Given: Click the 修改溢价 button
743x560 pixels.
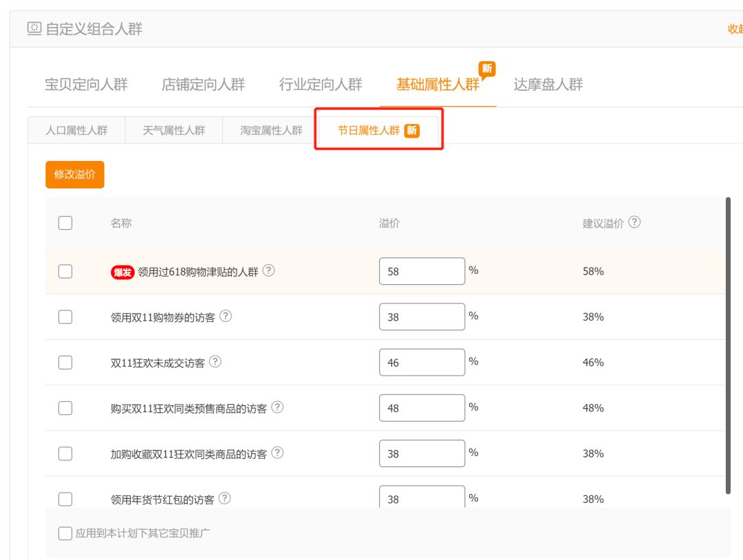Looking at the screenshot, I should [x=74, y=175].
